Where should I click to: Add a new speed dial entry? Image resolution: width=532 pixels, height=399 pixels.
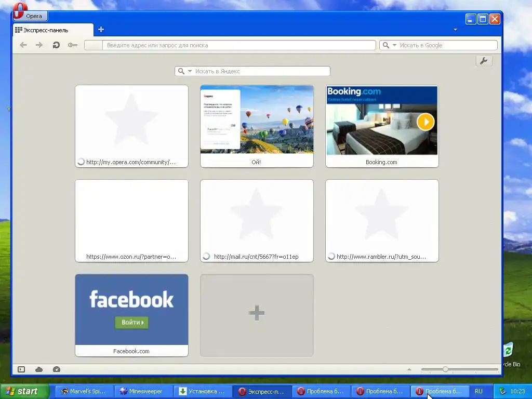click(257, 315)
